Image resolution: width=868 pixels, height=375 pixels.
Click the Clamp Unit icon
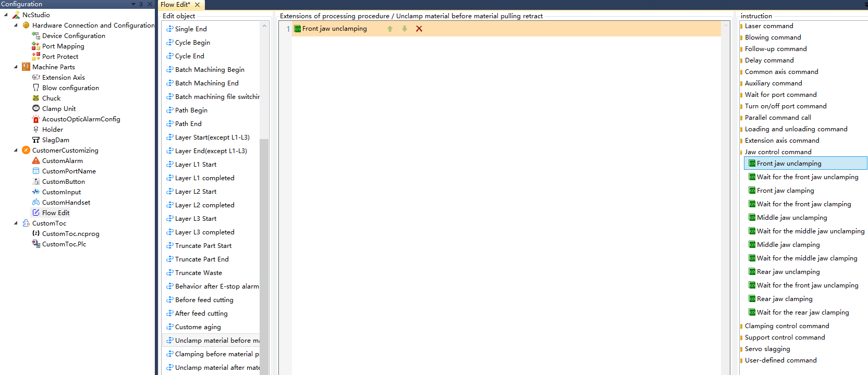tap(36, 109)
